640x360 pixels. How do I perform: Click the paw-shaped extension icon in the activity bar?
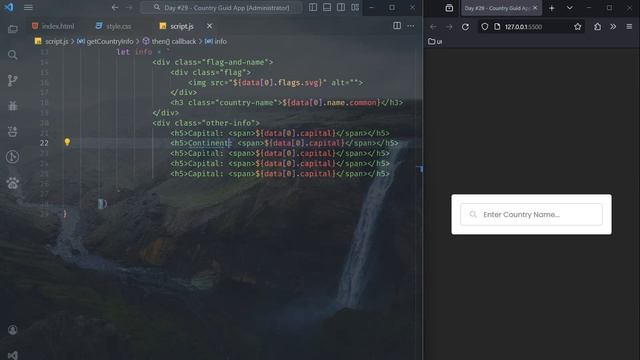point(13,183)
